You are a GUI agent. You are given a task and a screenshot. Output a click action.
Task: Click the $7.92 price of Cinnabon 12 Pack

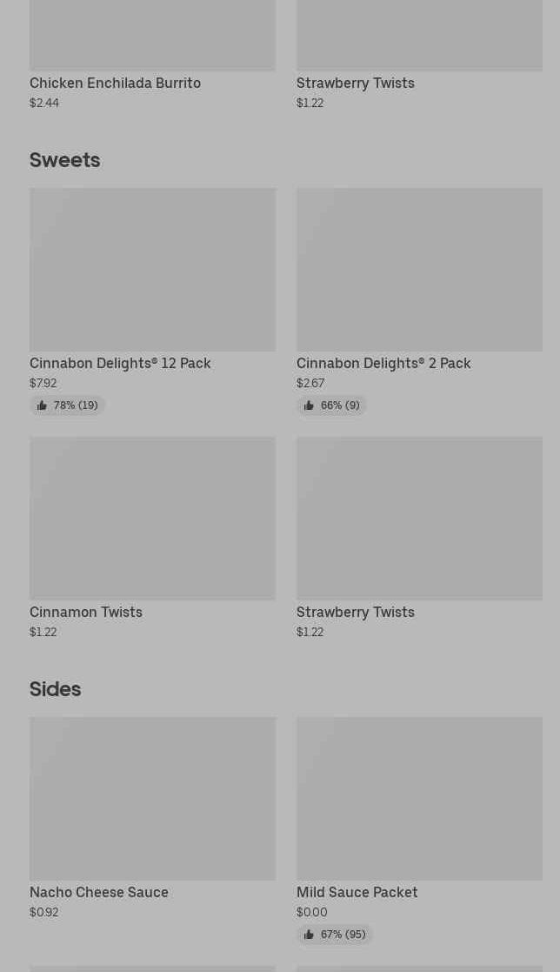(x=43, y=383)
